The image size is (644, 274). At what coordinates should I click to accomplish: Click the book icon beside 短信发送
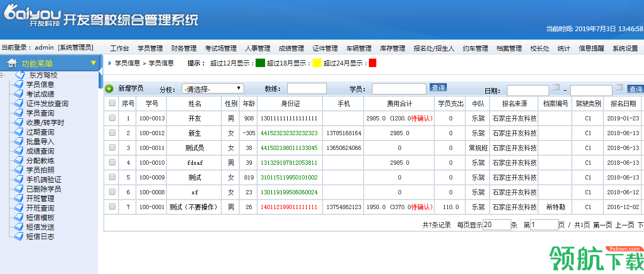tap(19, 227)
